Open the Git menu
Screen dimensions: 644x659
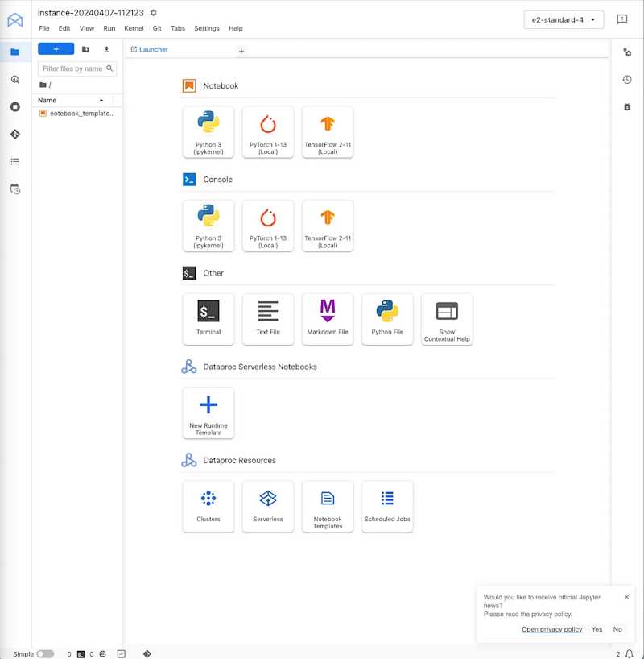(x=157, y=28)
